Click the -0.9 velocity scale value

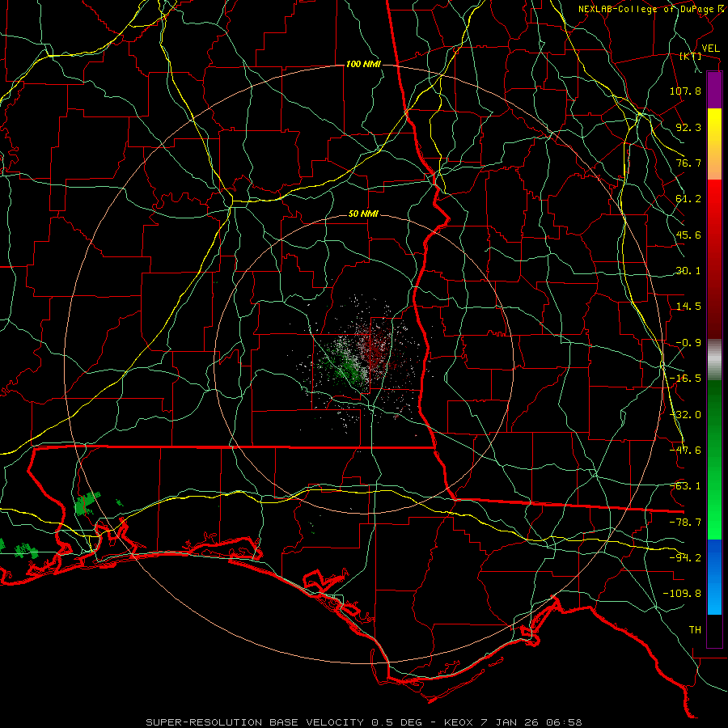[688, 343]
